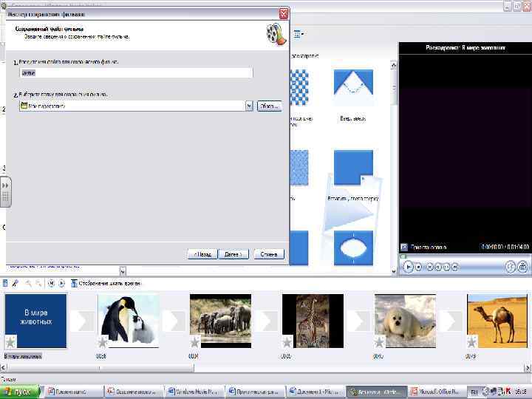532x399 pixels.
Task: Click the file name input field in the wizard
Action: click(137, 72)
